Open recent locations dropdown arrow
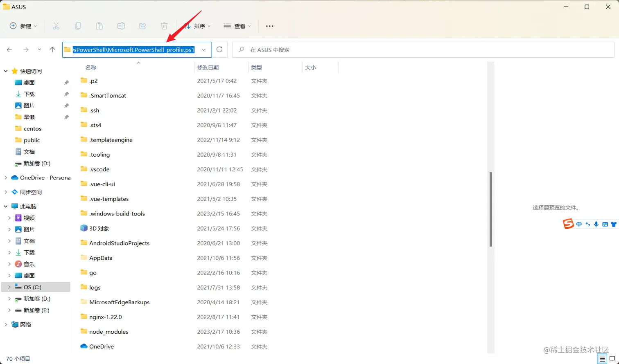The width and height of the screenshot is (619, 364). [x=39, y=49]
